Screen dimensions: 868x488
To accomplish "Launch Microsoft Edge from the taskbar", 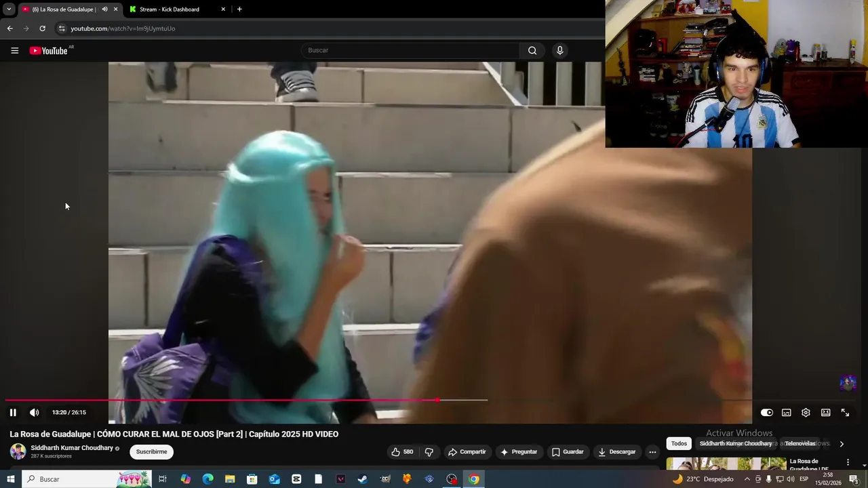I will point(208,479).
